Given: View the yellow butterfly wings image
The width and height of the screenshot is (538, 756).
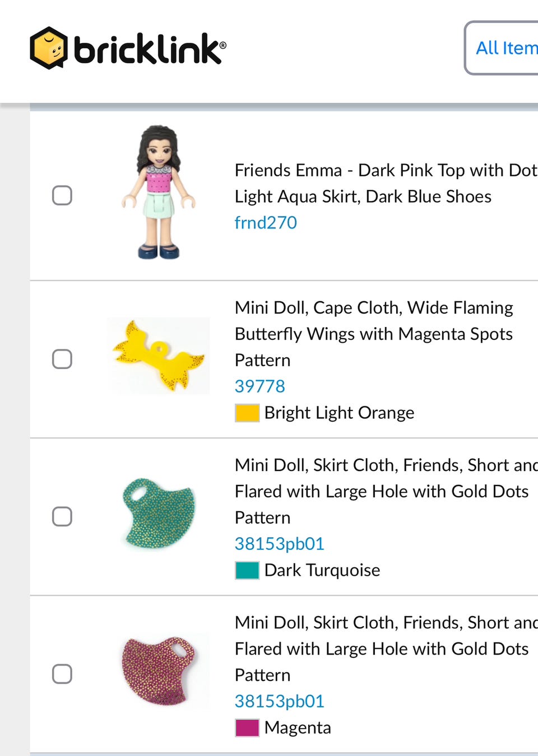Looking at the screenshot, I should pos(159,356).
